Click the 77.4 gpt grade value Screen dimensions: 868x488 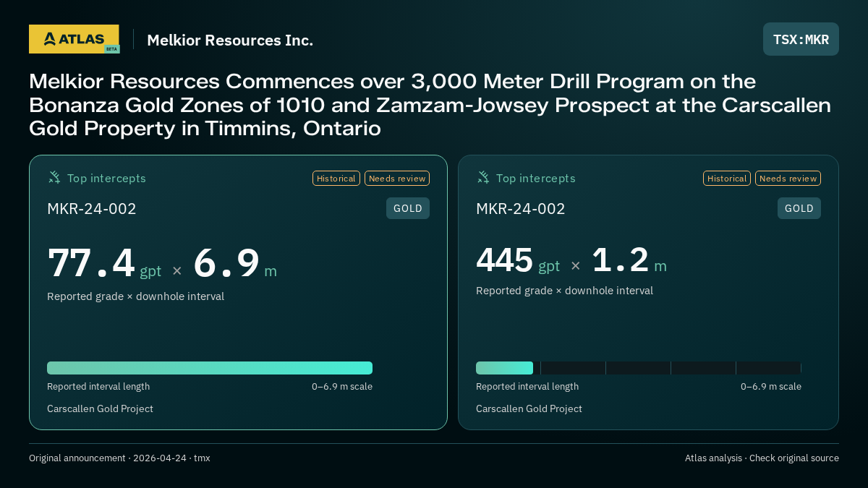105,263
